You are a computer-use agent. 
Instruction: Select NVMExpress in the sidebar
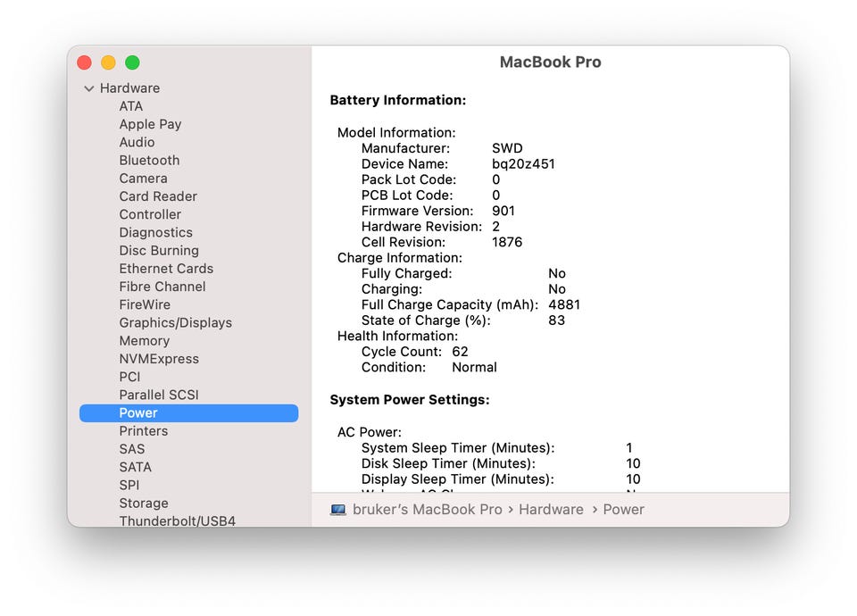click(159, 359)
